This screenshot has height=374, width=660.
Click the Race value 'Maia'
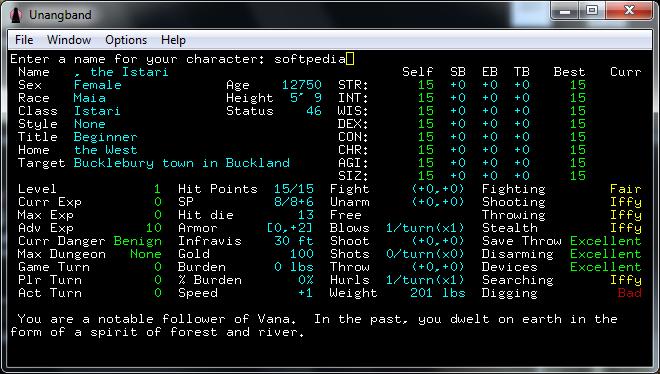pos(89,98)
